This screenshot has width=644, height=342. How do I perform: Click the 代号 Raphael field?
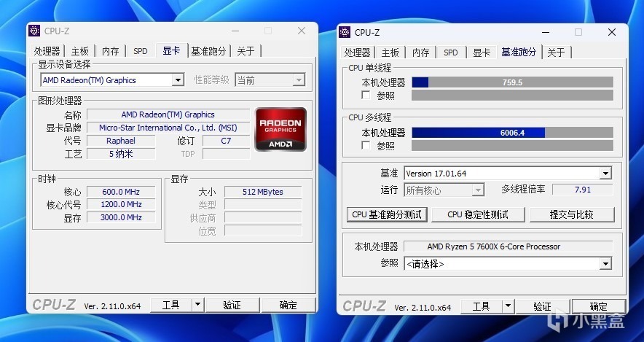[x=121, y=141]
